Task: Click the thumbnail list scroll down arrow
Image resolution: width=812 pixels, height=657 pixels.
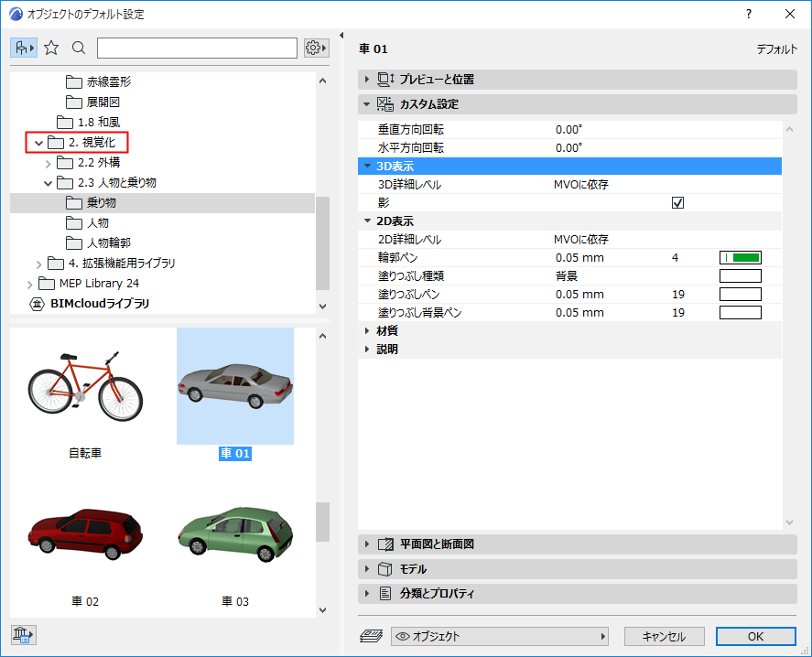Action: 322,610
